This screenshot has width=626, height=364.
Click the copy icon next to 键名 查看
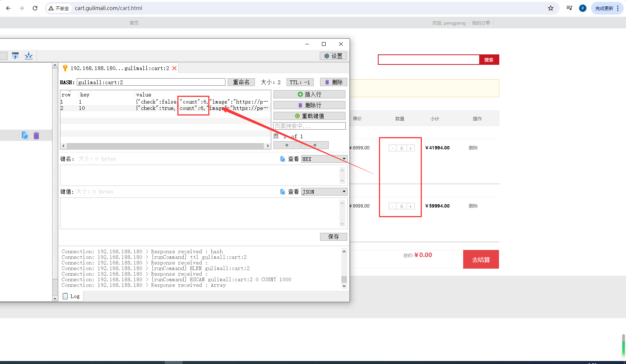(282, 159)
